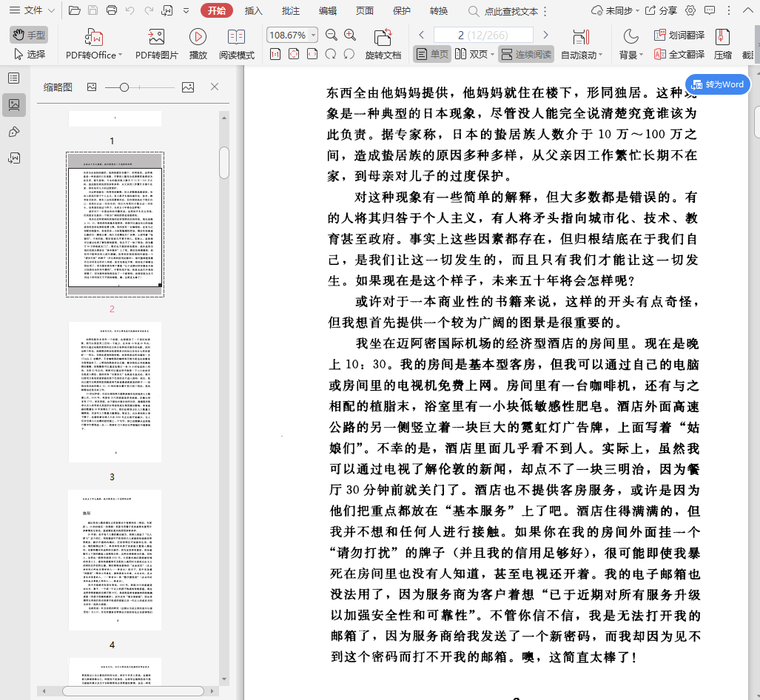
Task: Open the annotations pen sidebar icon
Action: pos(13,132)
